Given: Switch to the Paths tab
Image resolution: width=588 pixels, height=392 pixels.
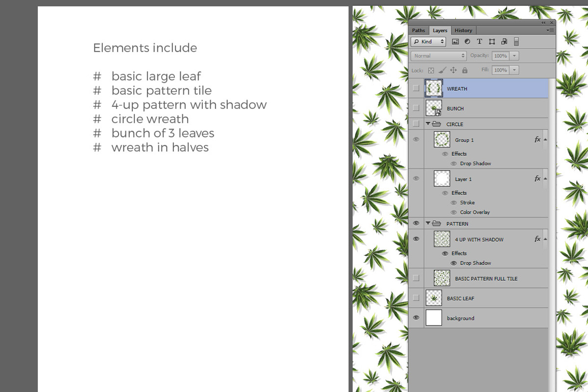Looking at the screenshot, I should (418, 30).
